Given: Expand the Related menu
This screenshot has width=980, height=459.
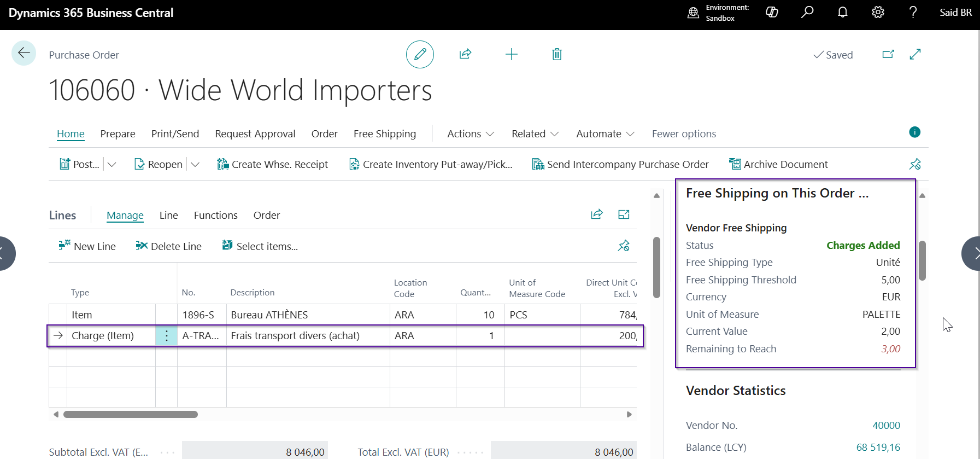Looking at the screenshot, I should tap(535, 133).
